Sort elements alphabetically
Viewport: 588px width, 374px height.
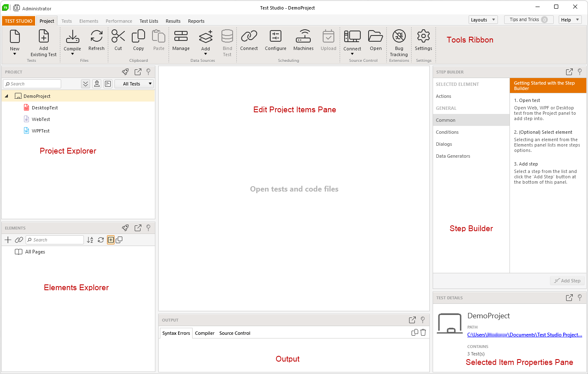(x=90, y=240)
